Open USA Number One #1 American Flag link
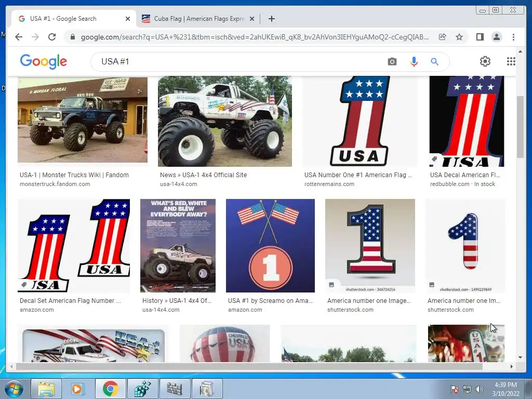 click(x=358, y=175)
